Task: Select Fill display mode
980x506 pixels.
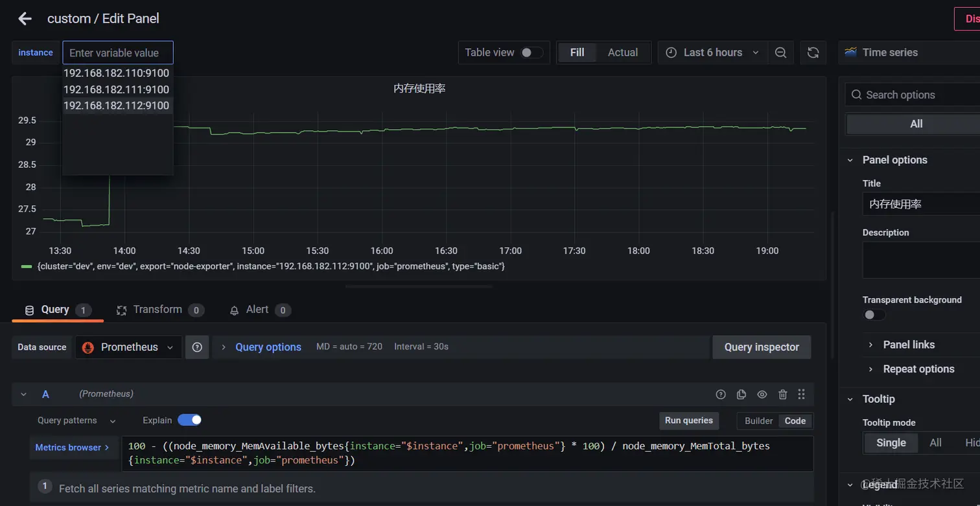Action: (x=577, y=52)
